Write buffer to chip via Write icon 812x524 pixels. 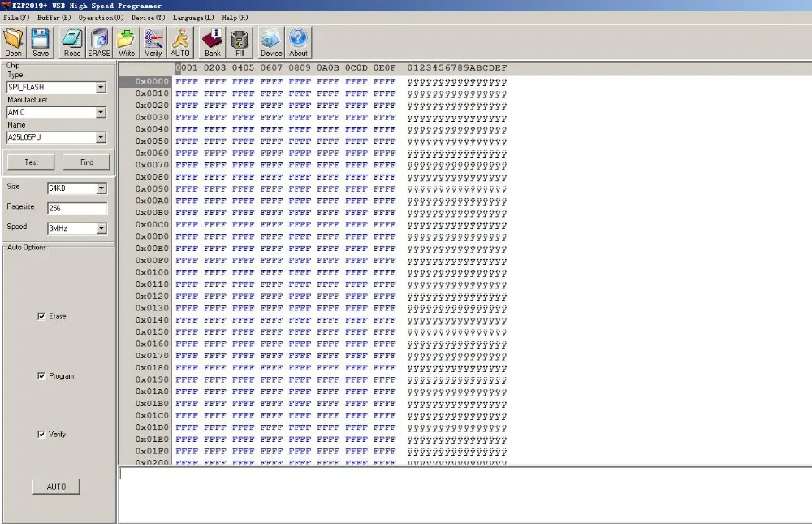tap(127, 42)
